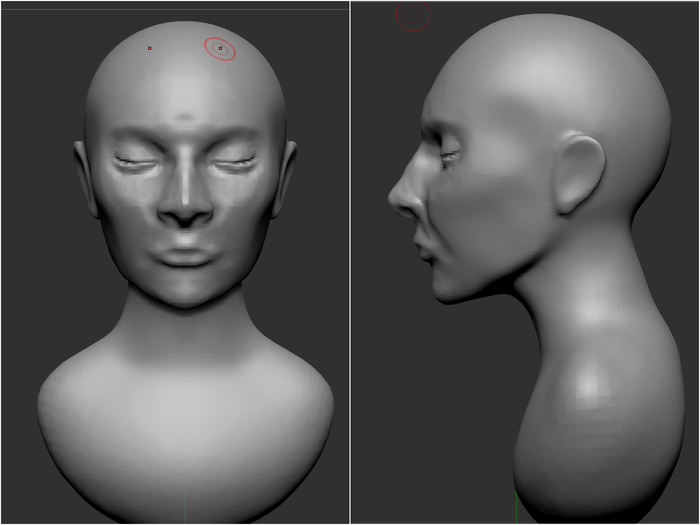This screenshot has width=700, height=525.
Task: Click the ear in the side profile view
Action: tap(578, 172)
